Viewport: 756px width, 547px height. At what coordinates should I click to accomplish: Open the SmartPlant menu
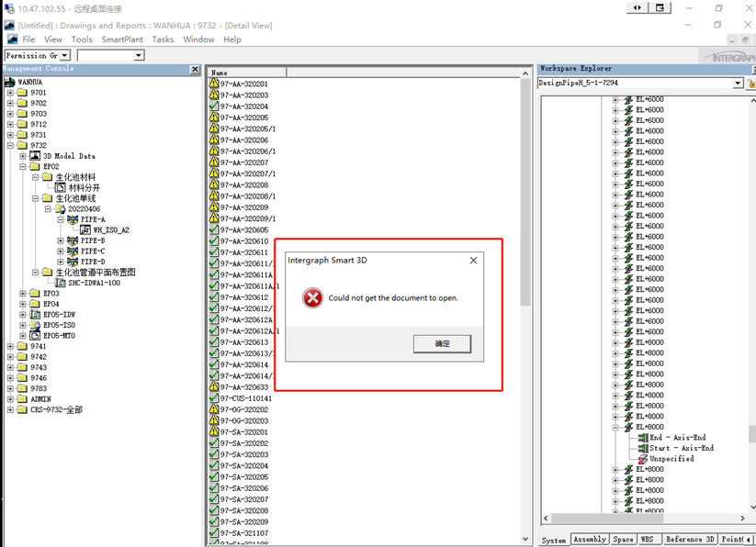(x=122, y=39)
